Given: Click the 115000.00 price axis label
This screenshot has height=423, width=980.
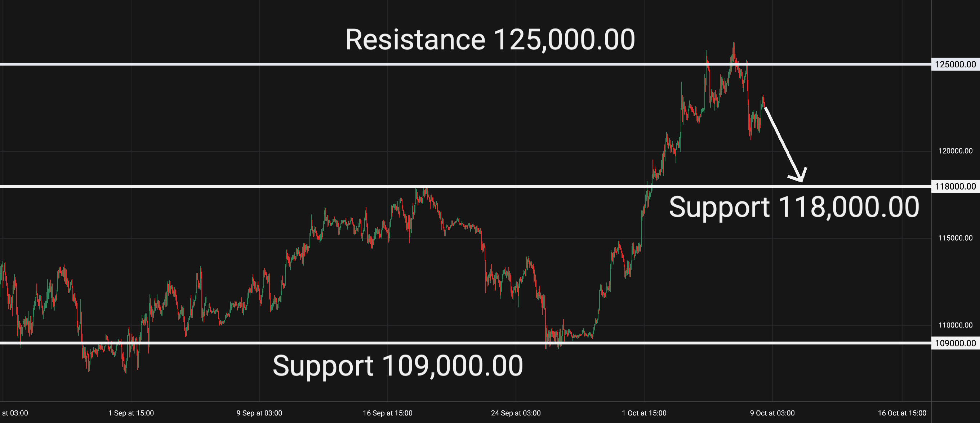Looking at the screenshot, I should (x=955, y=238).
